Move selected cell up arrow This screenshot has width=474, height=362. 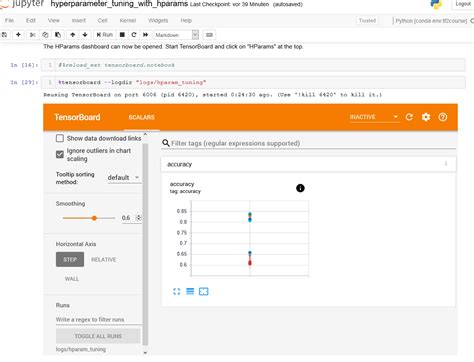pos(73,35)
